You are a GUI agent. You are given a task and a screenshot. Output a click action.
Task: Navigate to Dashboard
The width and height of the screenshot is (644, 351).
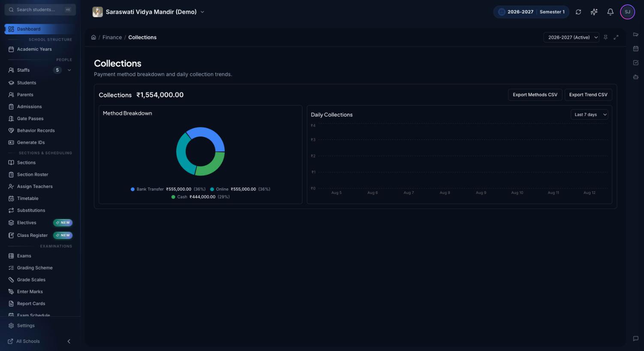40,29
